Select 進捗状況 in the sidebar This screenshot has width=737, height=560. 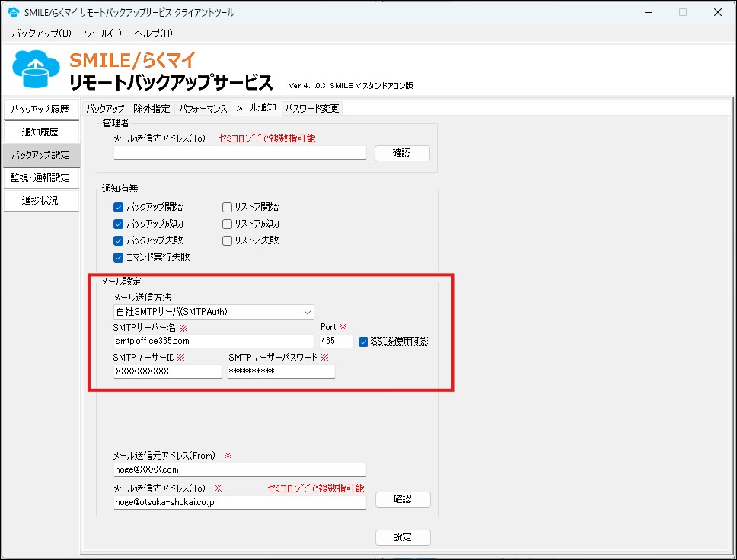pos(41,200)
